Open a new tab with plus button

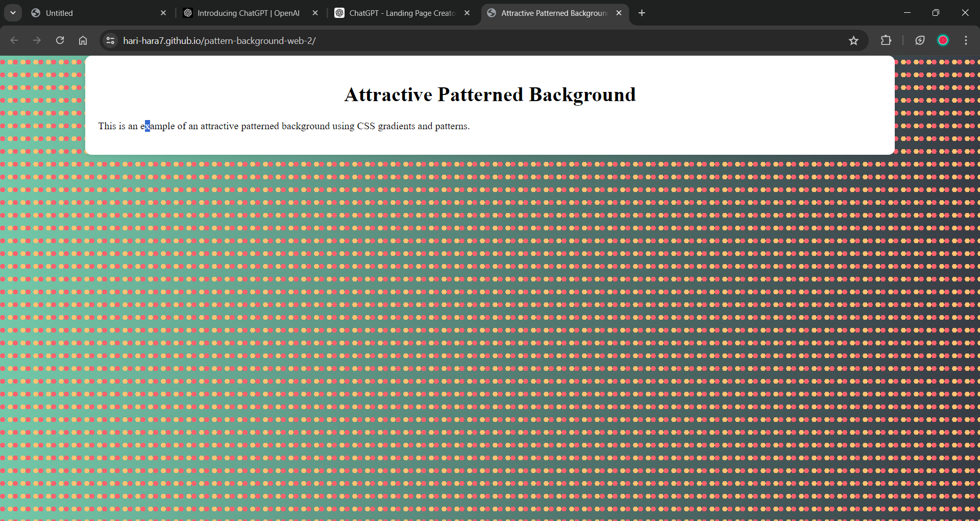pyautogui.click(x=642, y=13)
